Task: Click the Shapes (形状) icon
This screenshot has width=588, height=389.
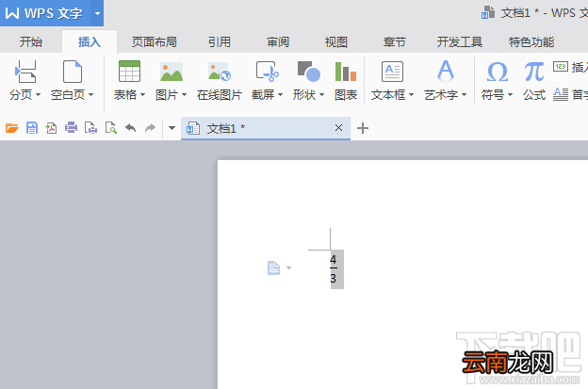Action: 308,72
